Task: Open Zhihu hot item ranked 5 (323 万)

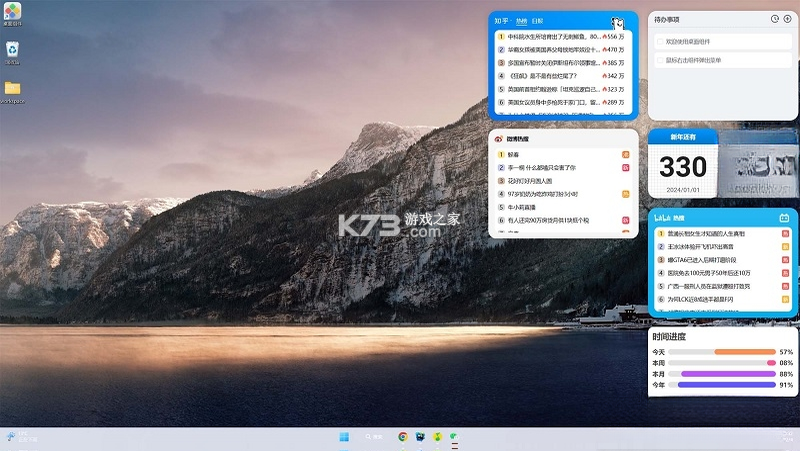Action: [563, 89]
